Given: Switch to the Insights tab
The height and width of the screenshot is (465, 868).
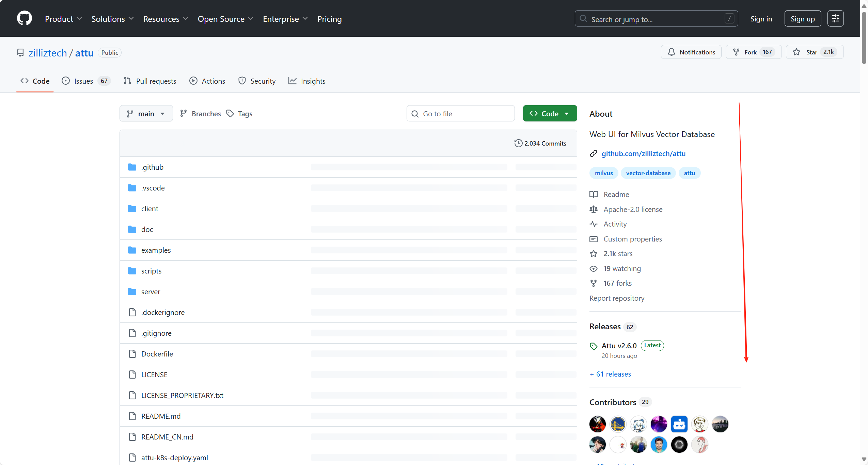Looking at the screenshot, I should point(307,81).
